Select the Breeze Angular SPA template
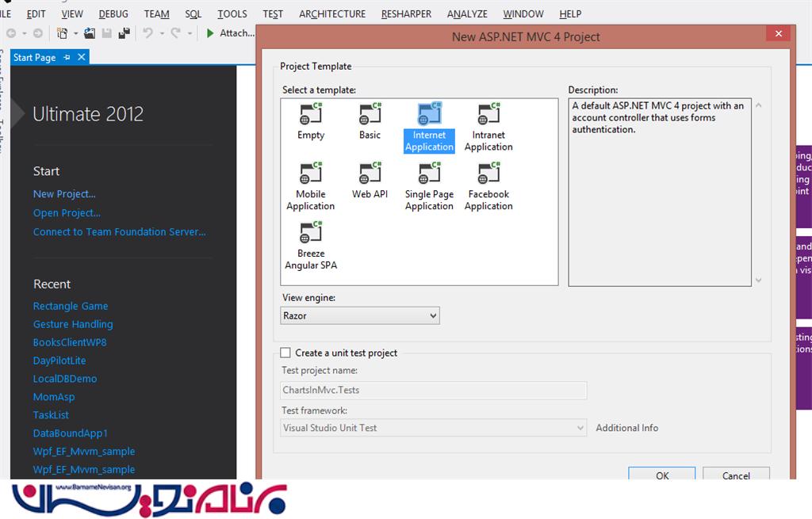This screenshot has width=812, height=519. pos(310,234)
